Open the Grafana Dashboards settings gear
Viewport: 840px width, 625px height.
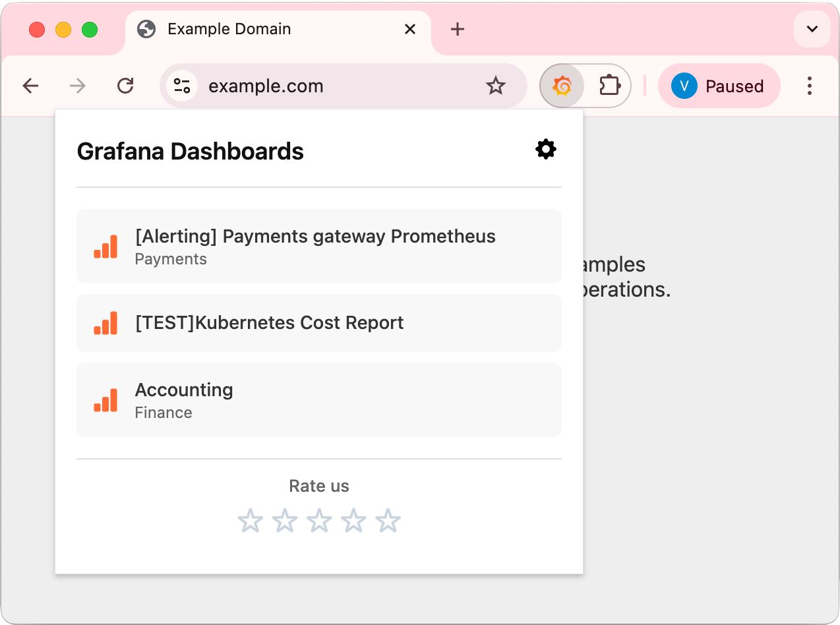(545, 149)
